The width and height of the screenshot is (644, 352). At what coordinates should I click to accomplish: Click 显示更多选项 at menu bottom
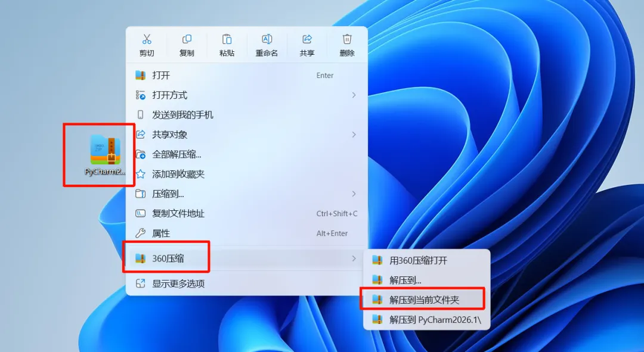246,284
